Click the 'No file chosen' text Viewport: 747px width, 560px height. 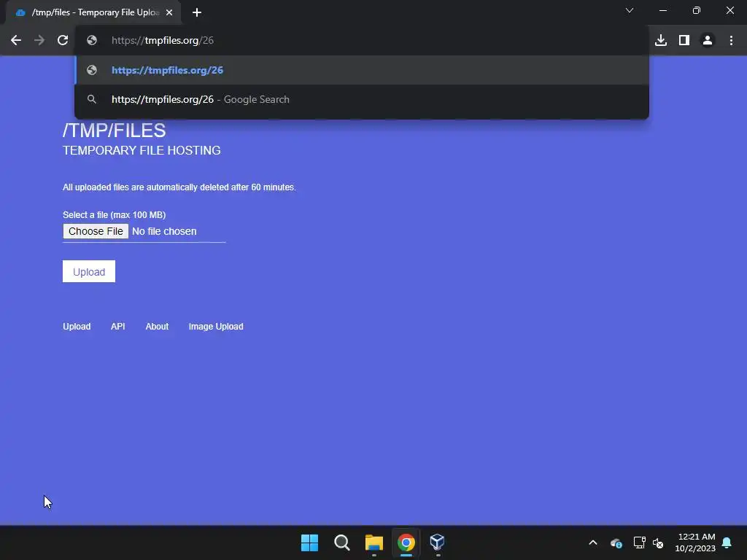[x=164, y=231]
